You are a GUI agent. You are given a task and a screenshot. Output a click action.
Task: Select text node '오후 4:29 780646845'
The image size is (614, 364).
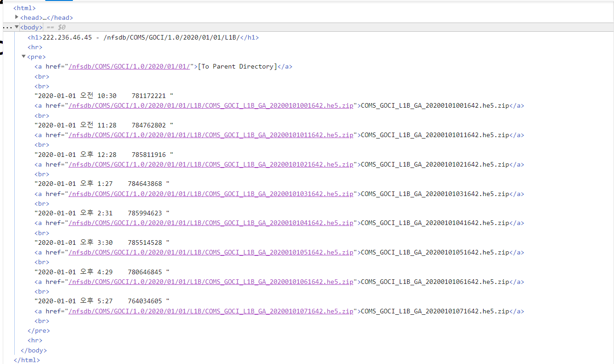pyautogui.click(x=102, y=272)
